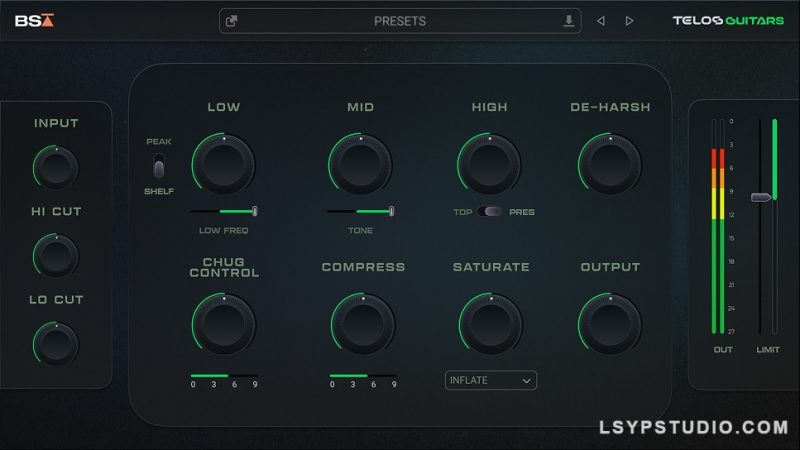Open the INFLATE saturation mode dropdown
Screen dimensions: 800x450
[491, 381]
